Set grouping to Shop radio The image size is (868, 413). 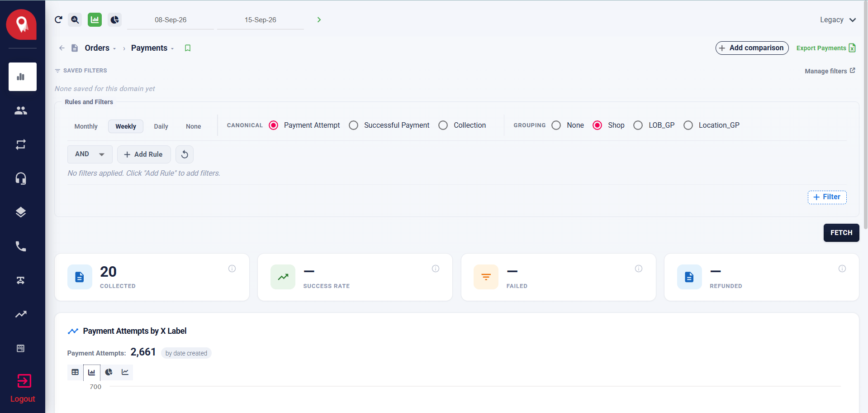click(x=598, y=125)
